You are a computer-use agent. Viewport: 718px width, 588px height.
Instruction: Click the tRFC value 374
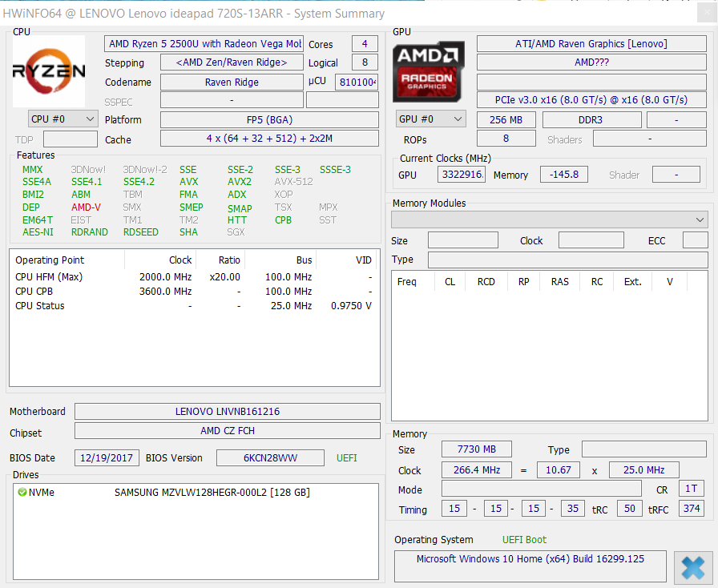click(692, 509)
